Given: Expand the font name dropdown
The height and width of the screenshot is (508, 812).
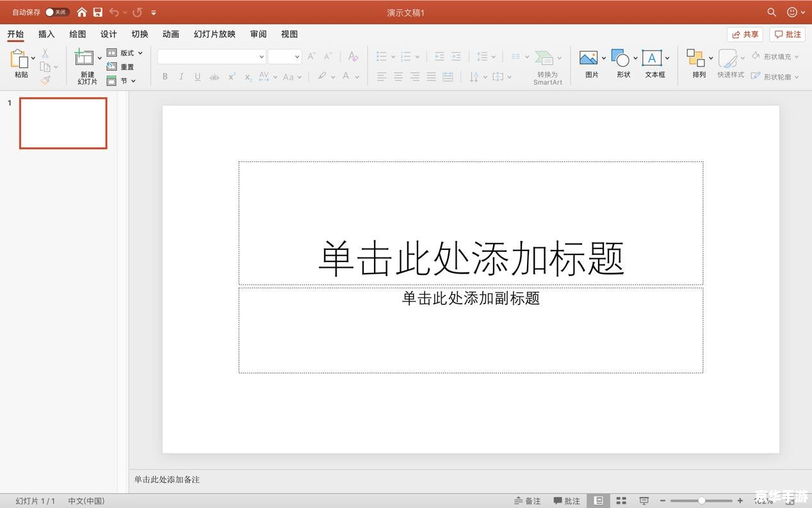Looking at the screenshot, I should [x=261, y=57].
